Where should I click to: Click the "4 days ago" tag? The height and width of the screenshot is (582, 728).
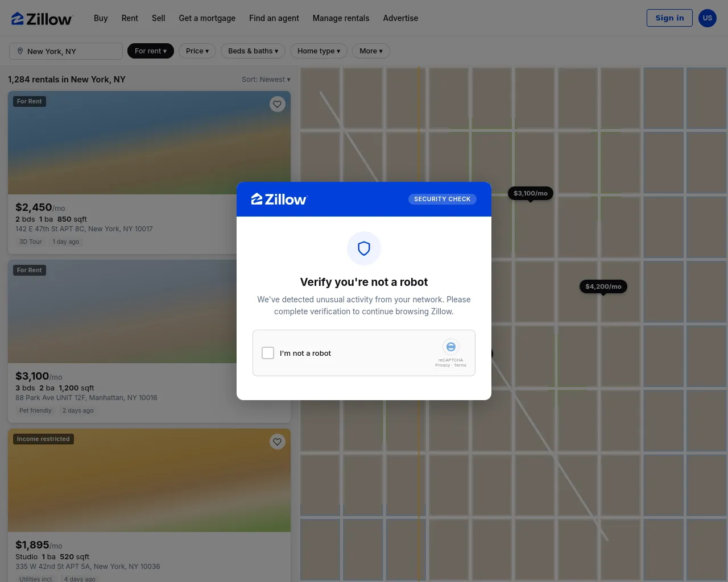(x=80, y=579)
